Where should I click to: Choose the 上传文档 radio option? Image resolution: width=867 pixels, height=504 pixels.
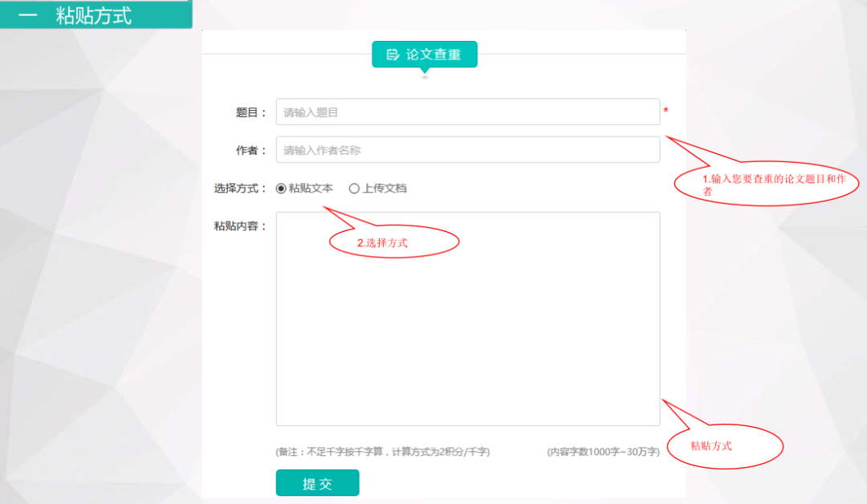coord(354,189)
